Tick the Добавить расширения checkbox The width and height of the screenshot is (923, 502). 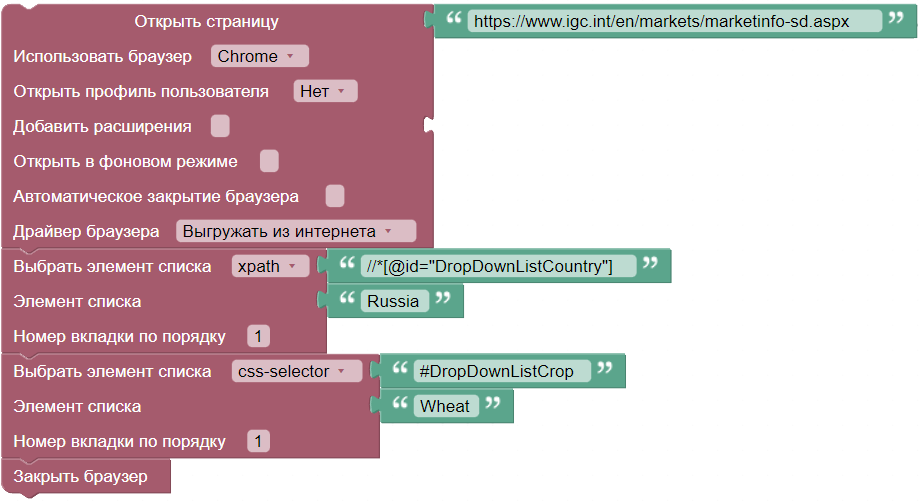[x=220, y=126]
